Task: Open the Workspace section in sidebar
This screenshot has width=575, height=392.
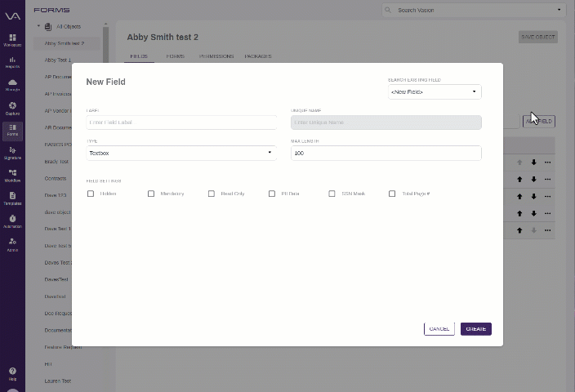Action: (12, 40)
